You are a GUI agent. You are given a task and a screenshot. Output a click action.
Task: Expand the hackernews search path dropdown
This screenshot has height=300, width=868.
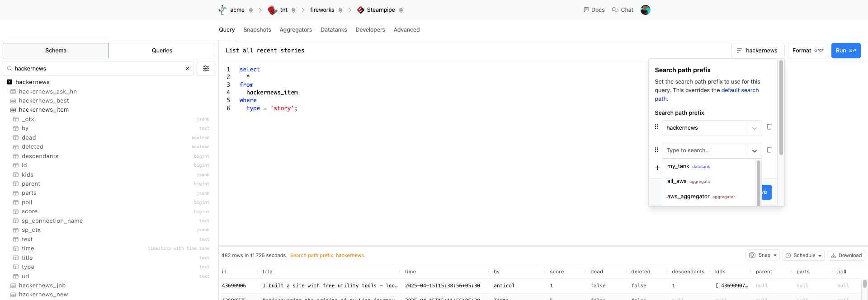tap(754, 128)
